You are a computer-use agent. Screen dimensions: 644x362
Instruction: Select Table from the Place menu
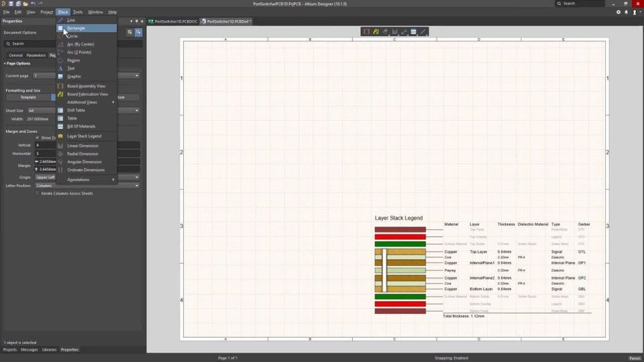(x=87, y=118)
